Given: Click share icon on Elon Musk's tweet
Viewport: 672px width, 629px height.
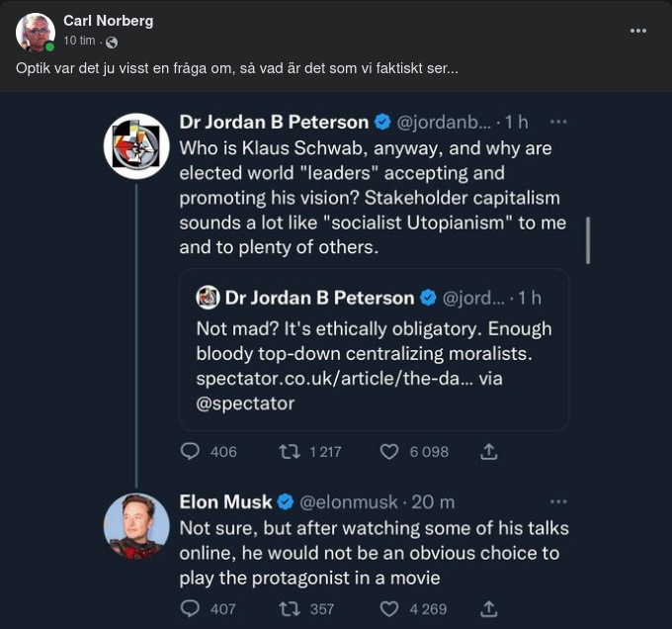Looking at the screenshot, I should [488, 608].
